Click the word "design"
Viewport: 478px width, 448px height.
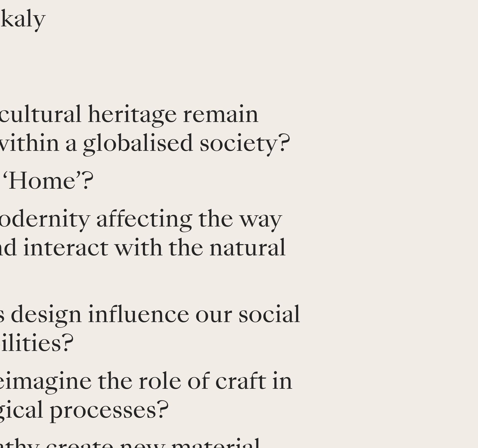click(46, 315)
